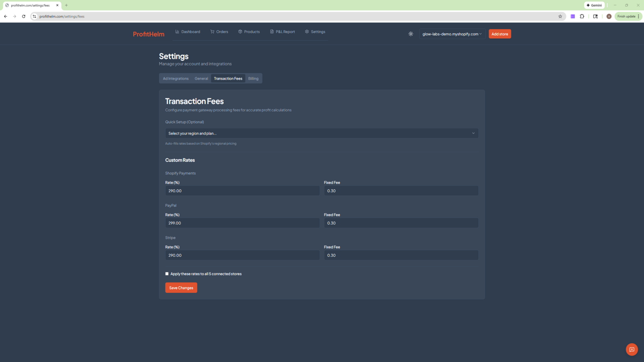This screenshot has width=644, height=362.
Task: Open the glow-labs-demo store selector dropdown
Action: click(452, 34)
